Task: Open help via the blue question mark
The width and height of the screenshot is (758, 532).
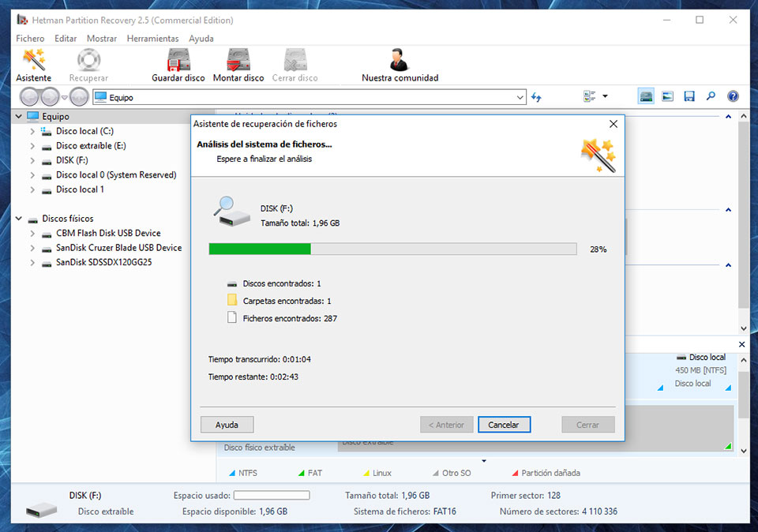Action: 733,96
